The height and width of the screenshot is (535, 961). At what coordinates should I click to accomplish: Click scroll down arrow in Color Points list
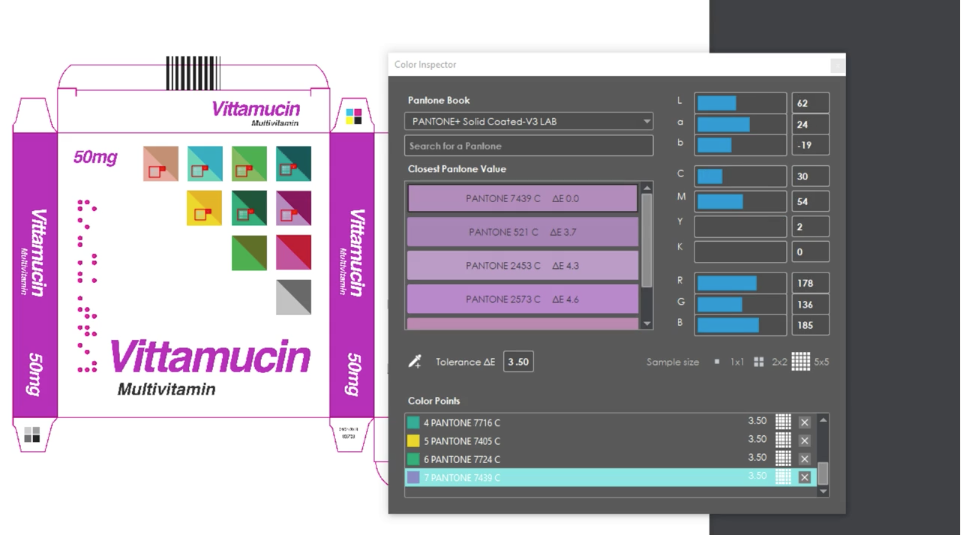click(x=823, y=491)
